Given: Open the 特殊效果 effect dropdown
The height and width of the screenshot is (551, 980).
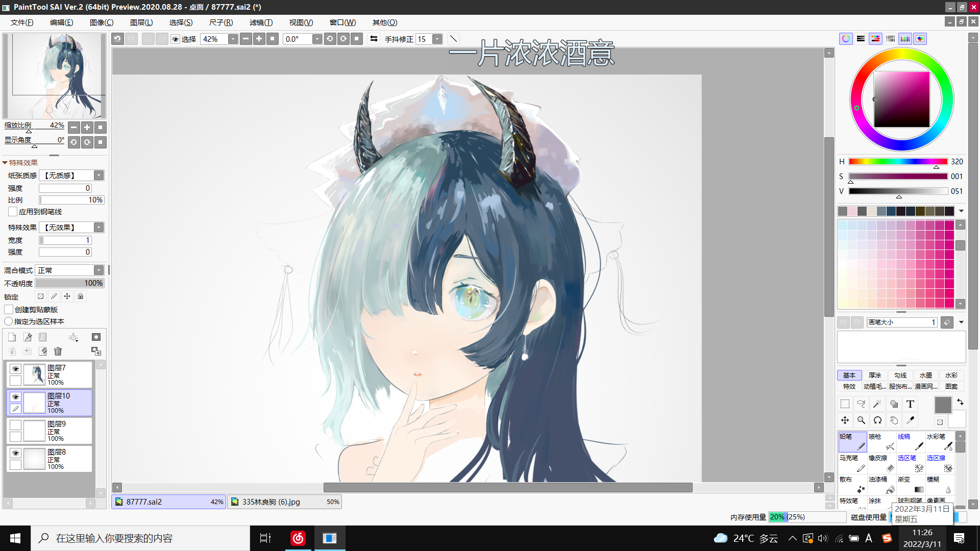Looking at the screenshot, I should [99, 228].
